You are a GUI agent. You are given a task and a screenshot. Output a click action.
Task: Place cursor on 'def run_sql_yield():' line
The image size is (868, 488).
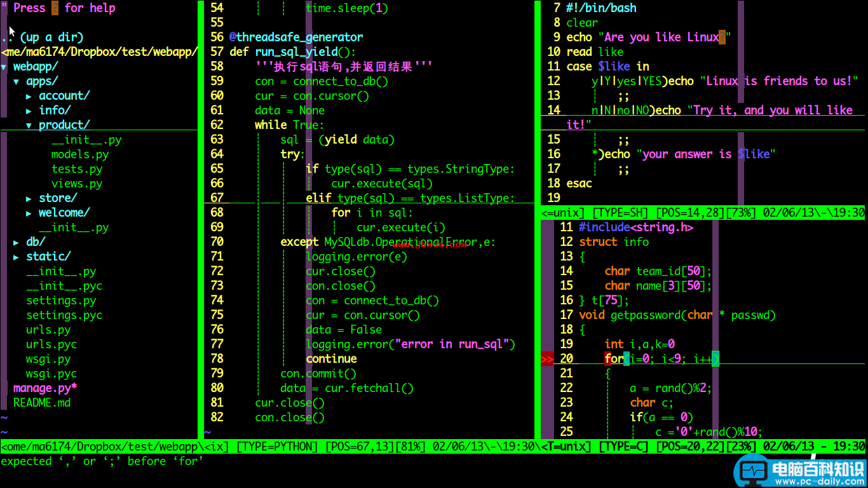click(293, 52)
